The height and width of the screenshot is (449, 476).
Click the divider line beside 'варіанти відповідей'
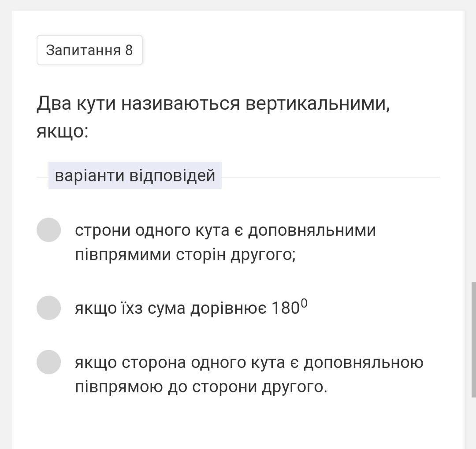[x=331, y=177]
